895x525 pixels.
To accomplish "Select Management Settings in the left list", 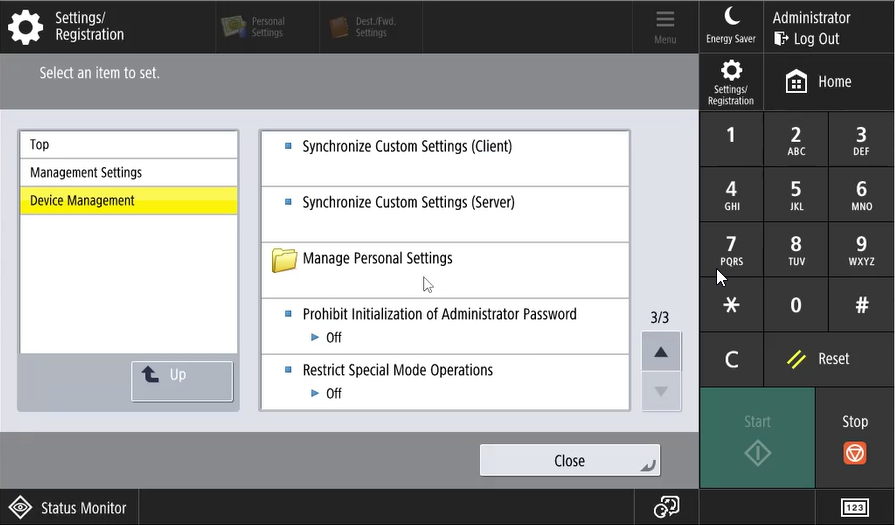I will 128,172.
